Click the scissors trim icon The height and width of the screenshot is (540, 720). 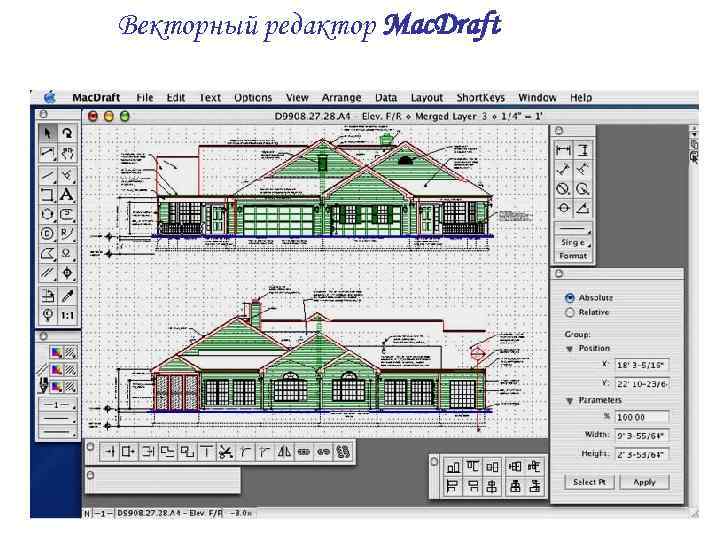tap(225, 452)
